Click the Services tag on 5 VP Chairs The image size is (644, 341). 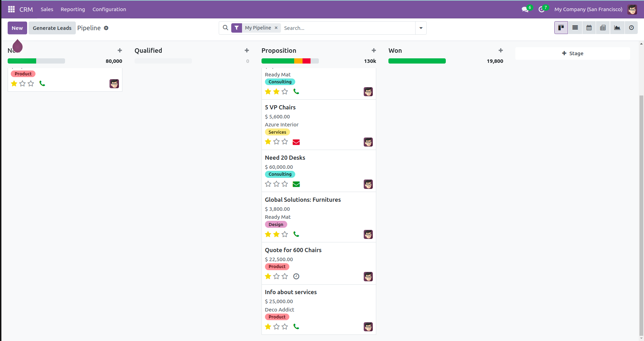[277, 132]
